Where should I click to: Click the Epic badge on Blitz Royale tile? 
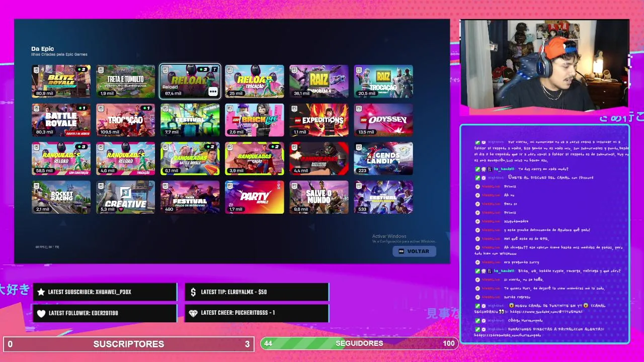pyautogui.click(x=36, y=70)
